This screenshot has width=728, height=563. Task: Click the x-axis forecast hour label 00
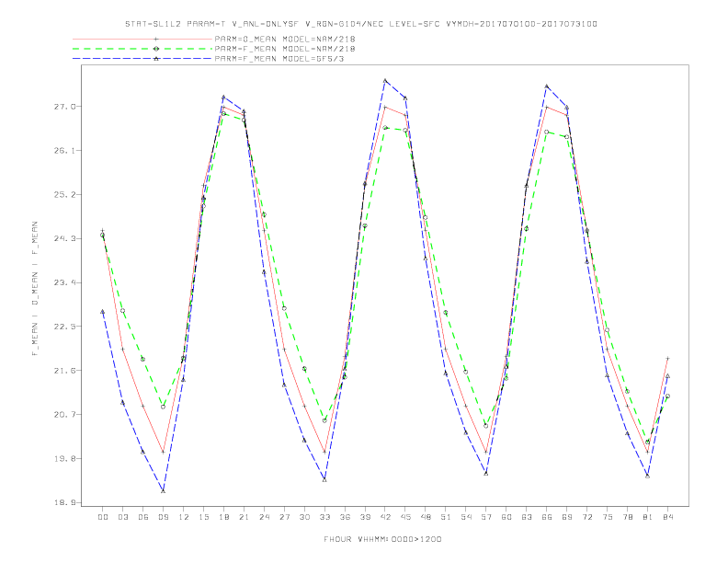[x=103, y=517]
